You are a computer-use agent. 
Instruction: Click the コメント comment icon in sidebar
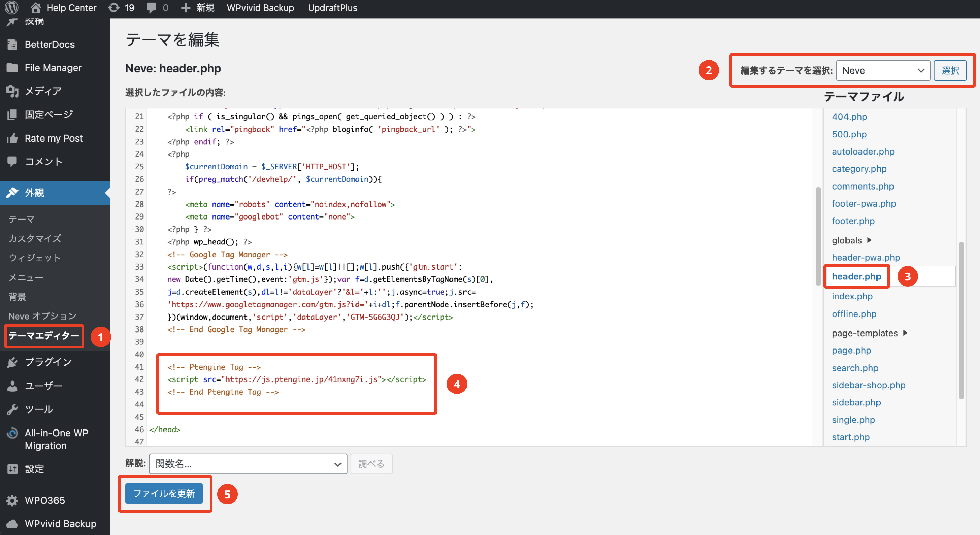[12, 162]
